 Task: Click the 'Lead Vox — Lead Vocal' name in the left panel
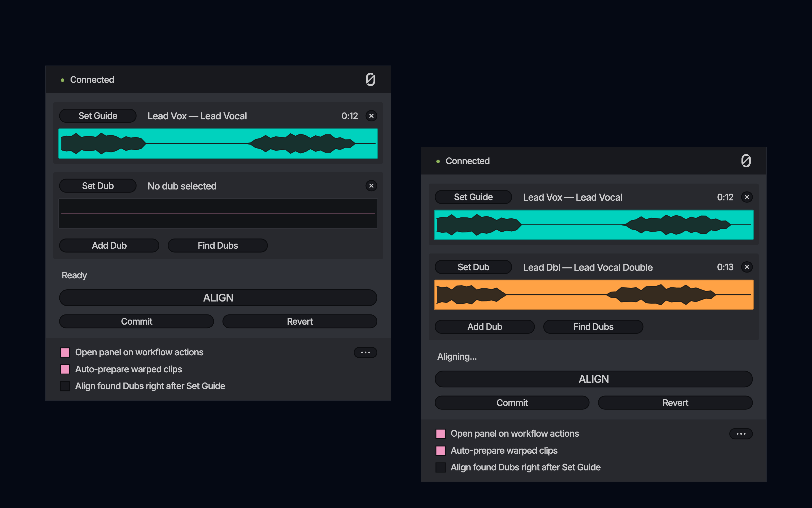pos(197,116)
